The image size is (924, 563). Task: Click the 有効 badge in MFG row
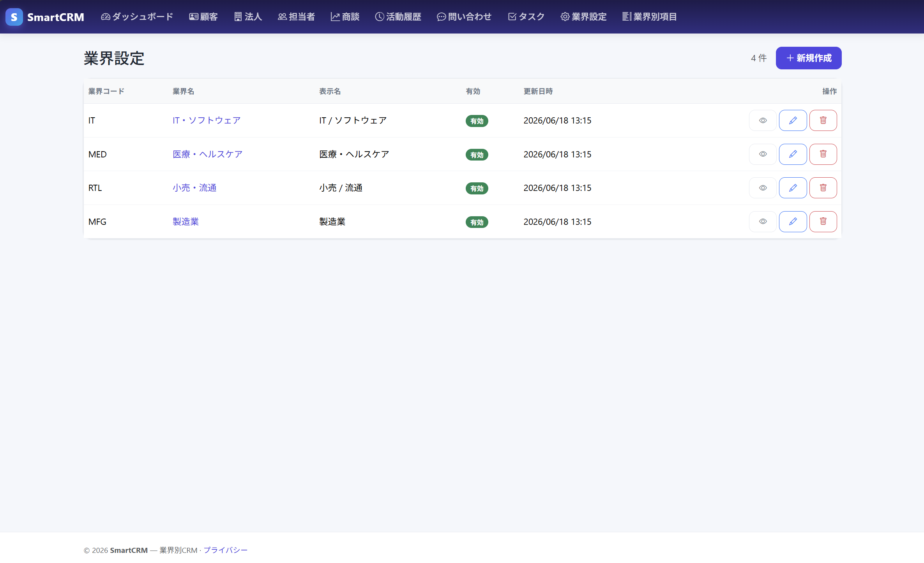tap(477, 222)
